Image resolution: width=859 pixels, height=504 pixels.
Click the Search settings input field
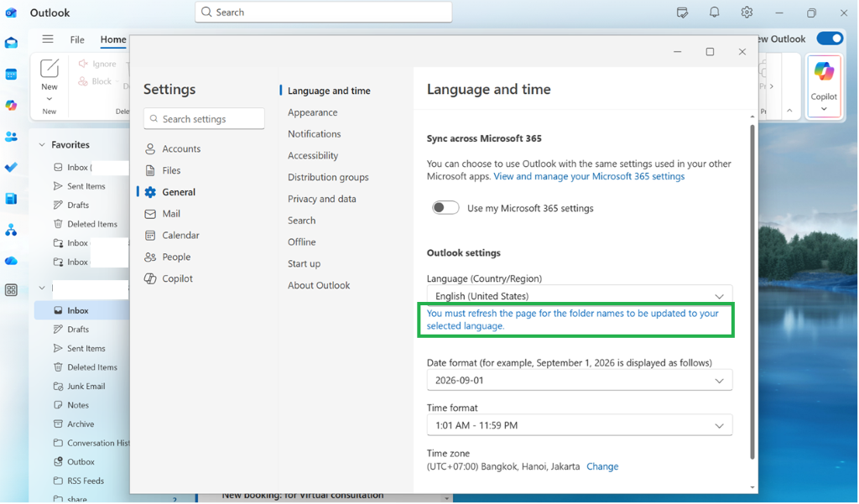coord(204,119)
